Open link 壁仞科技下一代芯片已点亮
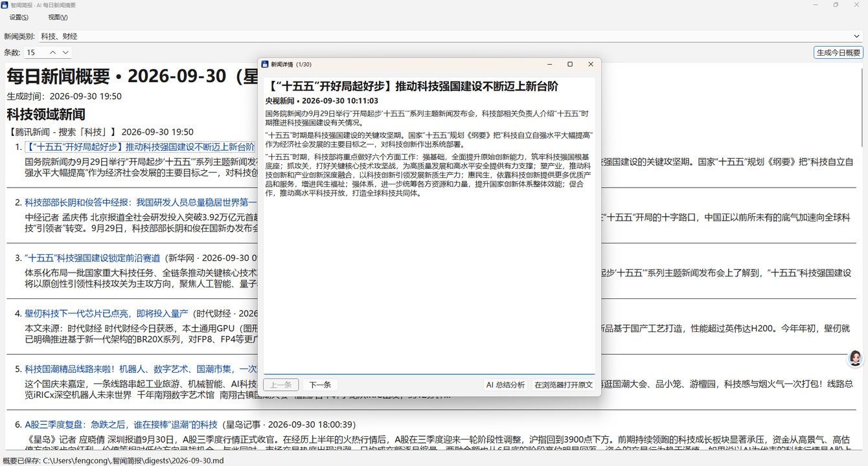The height and width of the screenshot is (466, 868). click(x=106, y=313)
